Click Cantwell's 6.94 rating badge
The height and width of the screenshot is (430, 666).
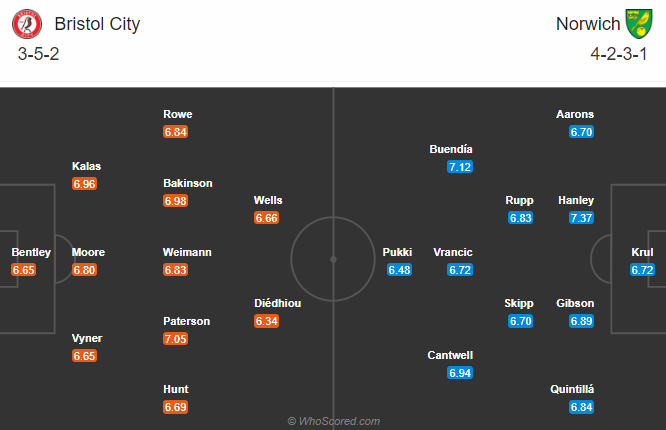tap(460, 373)
